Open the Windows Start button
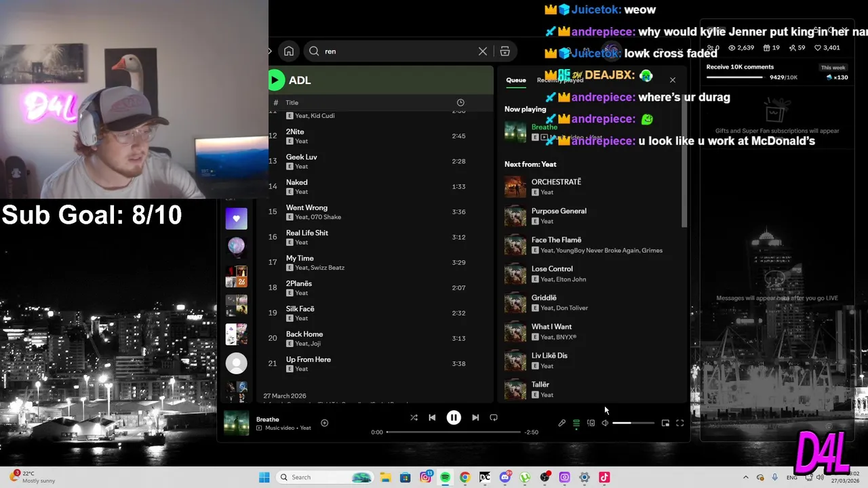Viewport: 868px width, 488px height. 264,477
